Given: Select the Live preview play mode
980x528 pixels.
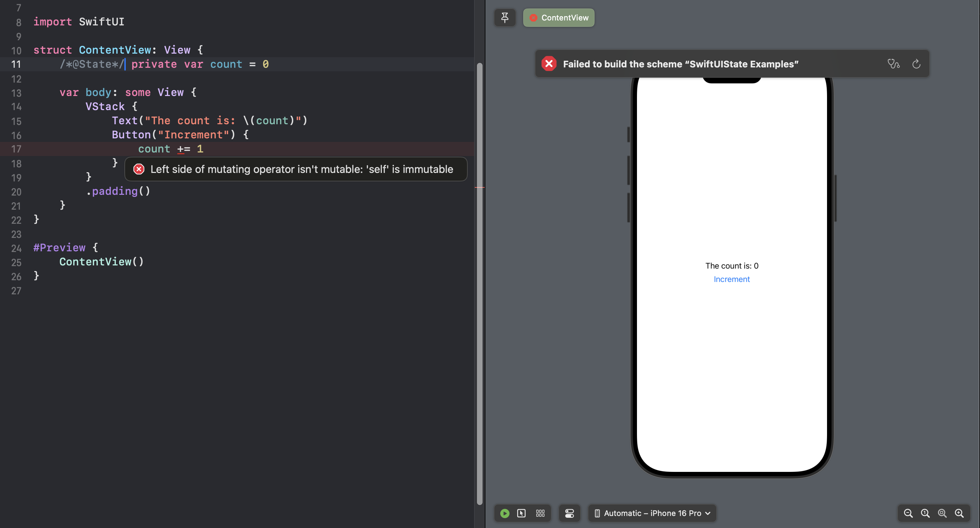Looking at the screenshot, I should [505, 513].
